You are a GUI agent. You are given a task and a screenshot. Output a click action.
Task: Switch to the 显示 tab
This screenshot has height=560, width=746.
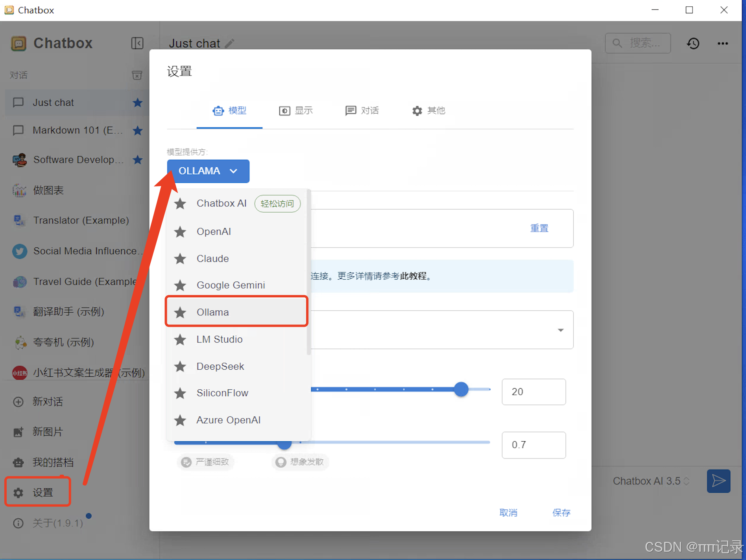click(x=296, y=111)
